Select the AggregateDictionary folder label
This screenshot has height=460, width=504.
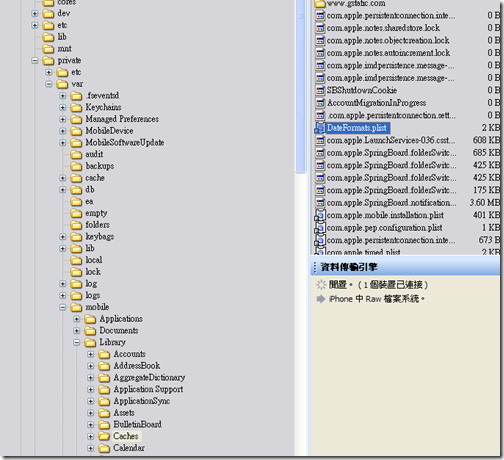(149, 378)
